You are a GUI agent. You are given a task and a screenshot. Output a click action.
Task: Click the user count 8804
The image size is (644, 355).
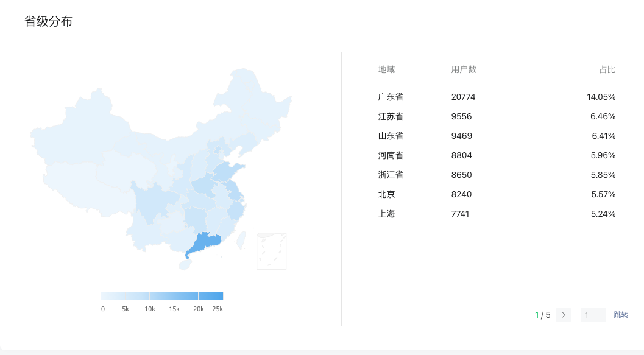tap(462, 155)
